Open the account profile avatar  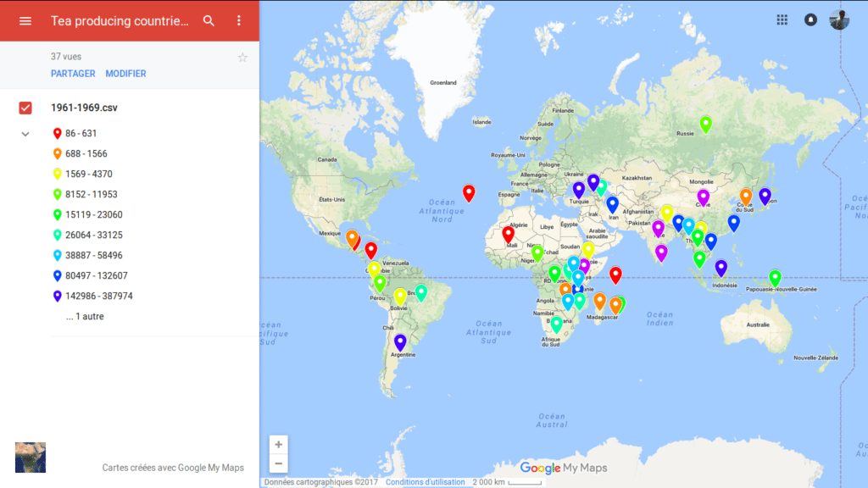[x=839, y=20]
